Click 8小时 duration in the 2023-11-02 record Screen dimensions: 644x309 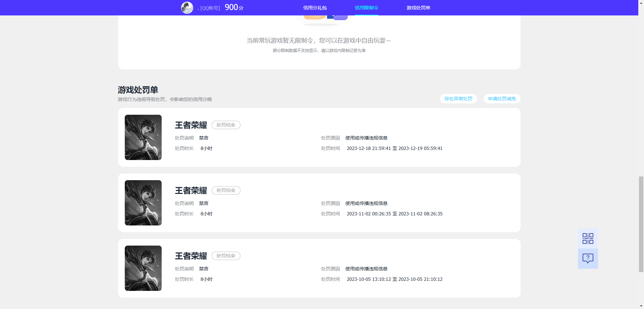206,214
